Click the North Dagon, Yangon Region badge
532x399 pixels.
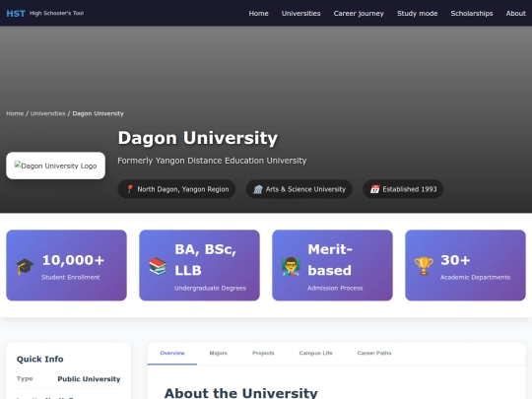click(176, 189)
